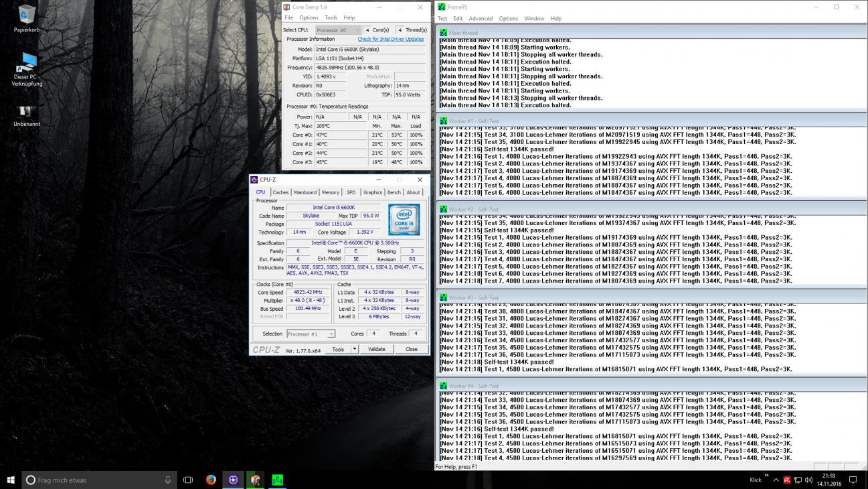This screenshot has height=489, width=868.
Task: Open the Core Temp taskbar icon
Action: point(255,480)
